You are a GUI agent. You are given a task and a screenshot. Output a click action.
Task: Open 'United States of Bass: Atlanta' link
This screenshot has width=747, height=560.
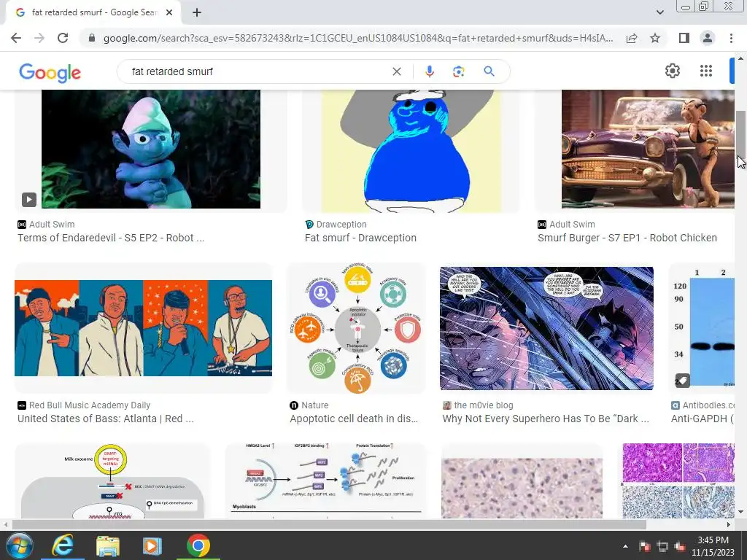click(105, 419)
